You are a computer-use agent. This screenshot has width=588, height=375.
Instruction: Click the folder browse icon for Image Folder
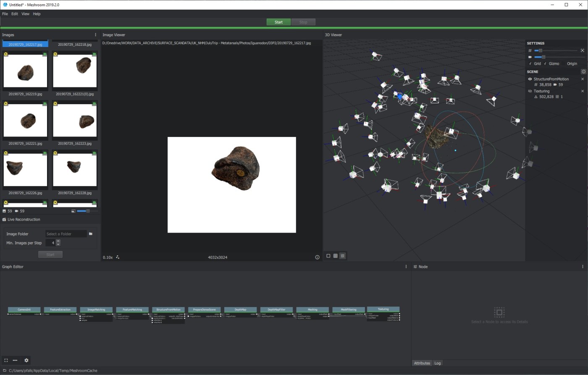tap(91, 234)
